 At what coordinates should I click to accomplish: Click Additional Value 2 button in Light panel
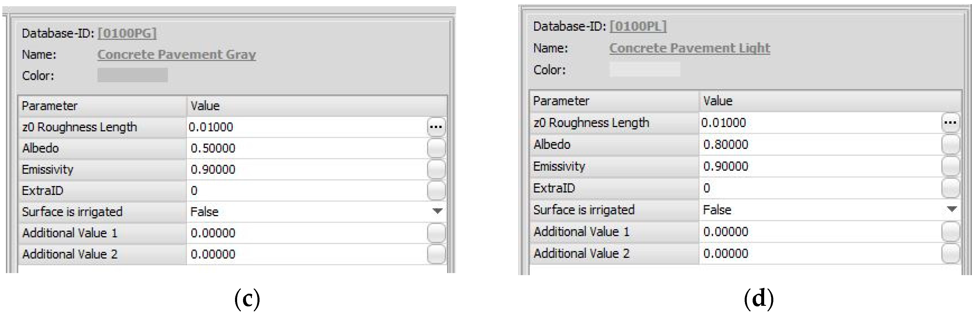(x=950, y=253)
